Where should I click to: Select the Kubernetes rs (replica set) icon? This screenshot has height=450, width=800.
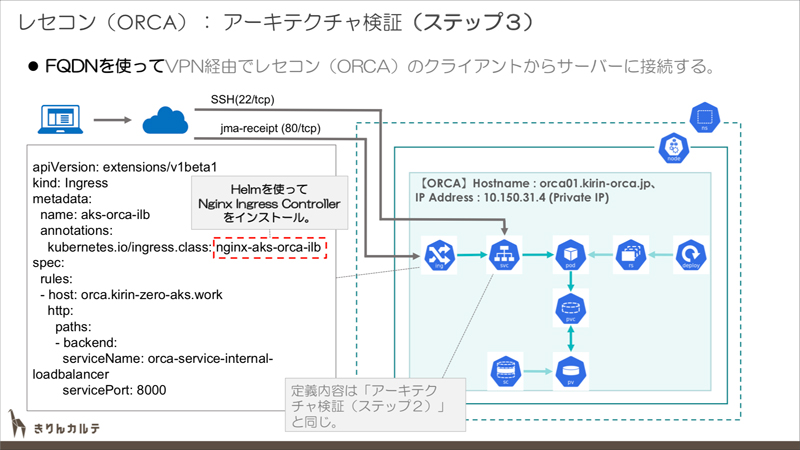coord(631,255)
